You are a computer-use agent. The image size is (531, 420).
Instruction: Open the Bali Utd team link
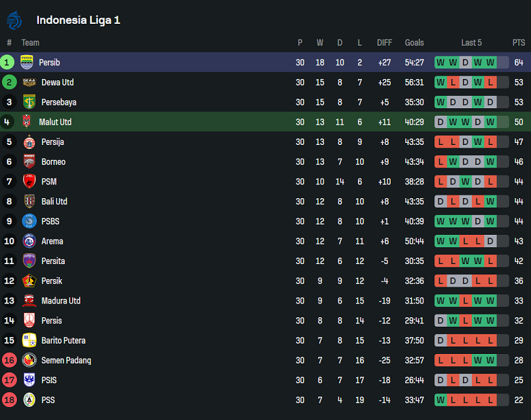(x=54, y=201)
